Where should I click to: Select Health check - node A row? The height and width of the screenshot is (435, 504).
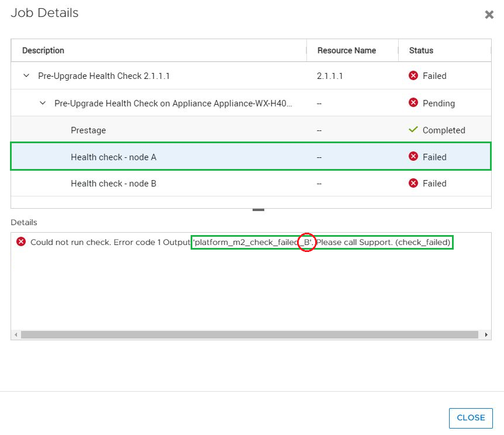point(113,157)
